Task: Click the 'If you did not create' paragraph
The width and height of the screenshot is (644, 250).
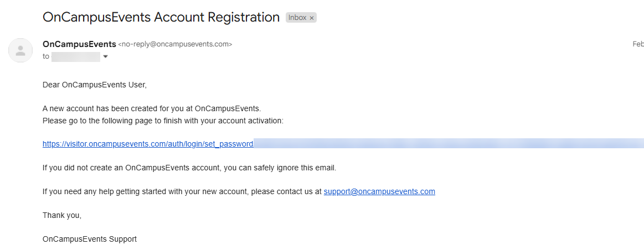Action: [189, 168]
